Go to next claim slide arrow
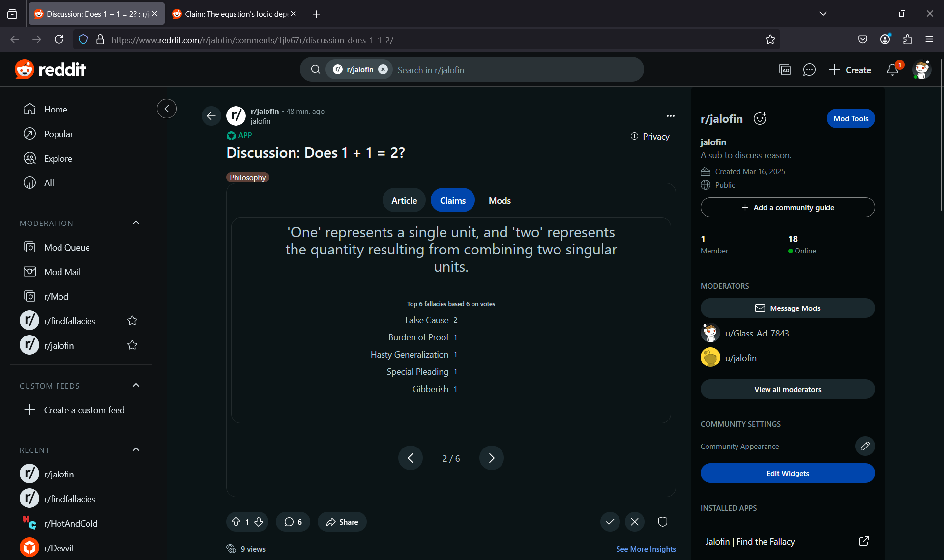Image resolution: width=944 pixels, height=560 pixels. click(491, 458)
